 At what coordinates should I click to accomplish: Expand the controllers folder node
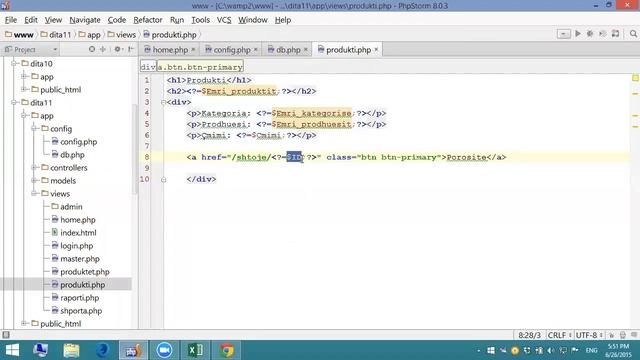[x=34, y=167]
